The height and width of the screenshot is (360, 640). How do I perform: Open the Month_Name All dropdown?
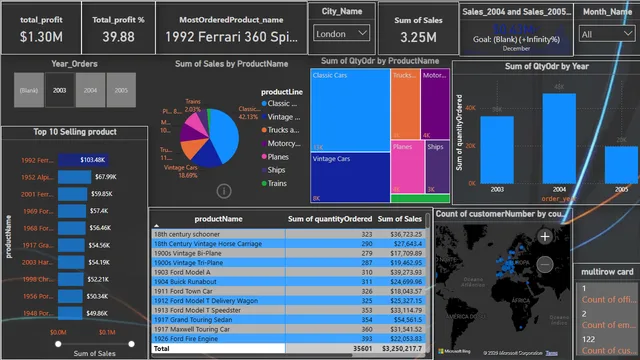(x=607, y=34)
